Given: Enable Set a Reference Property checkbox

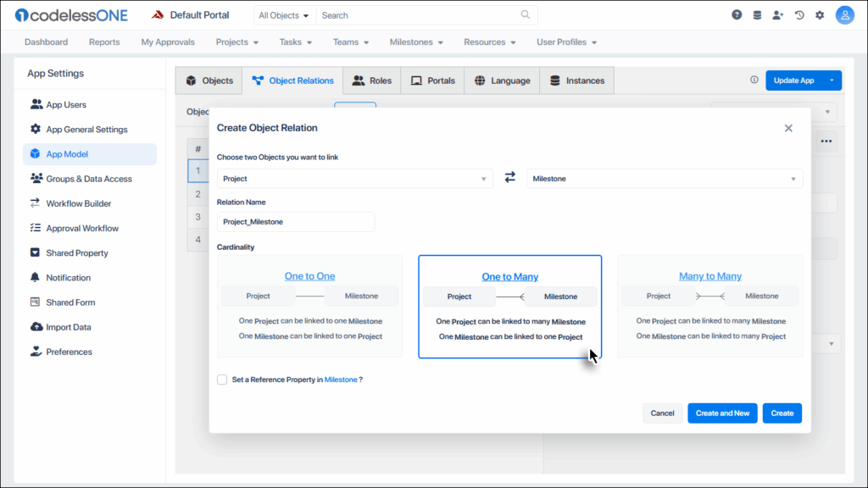Looking at the screenshot, I should point(222,380).
